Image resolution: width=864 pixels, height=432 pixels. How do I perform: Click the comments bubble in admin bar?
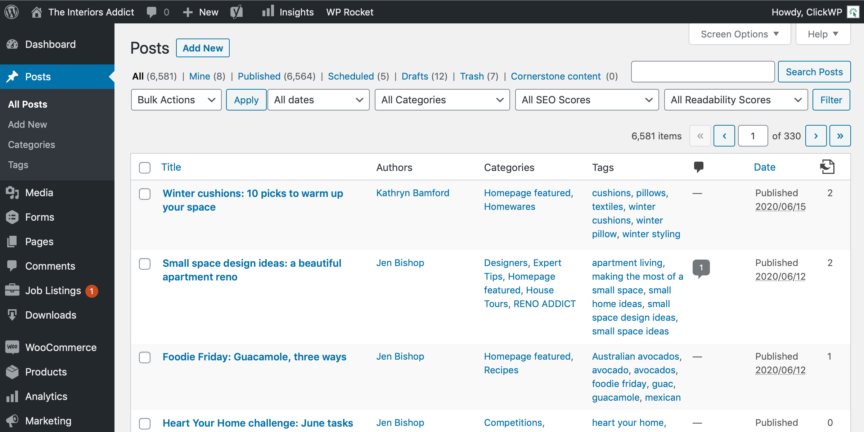151,12
